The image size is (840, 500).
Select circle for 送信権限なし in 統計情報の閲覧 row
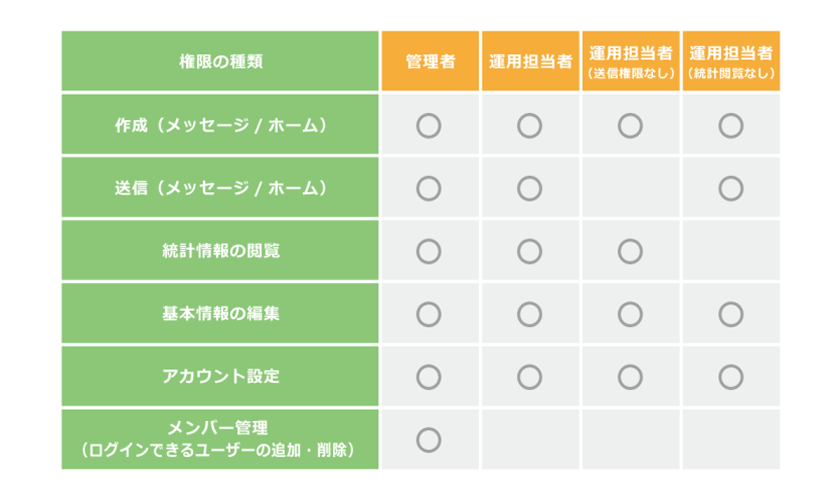coord(630,251)
